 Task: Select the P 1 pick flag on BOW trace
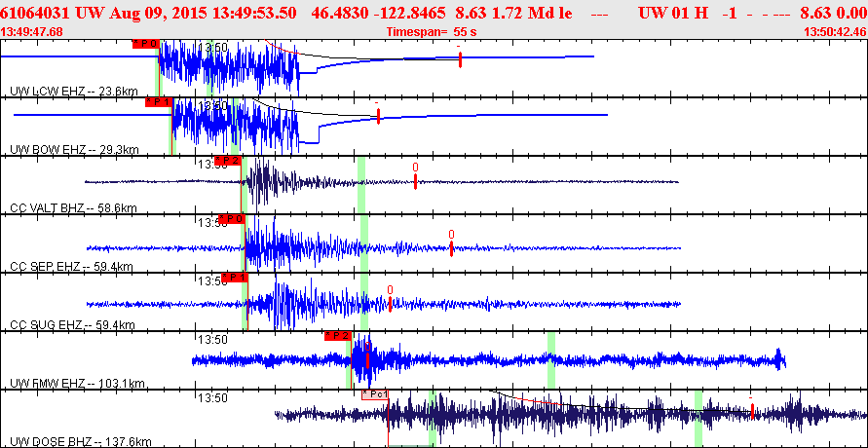(x=159, y=101)
